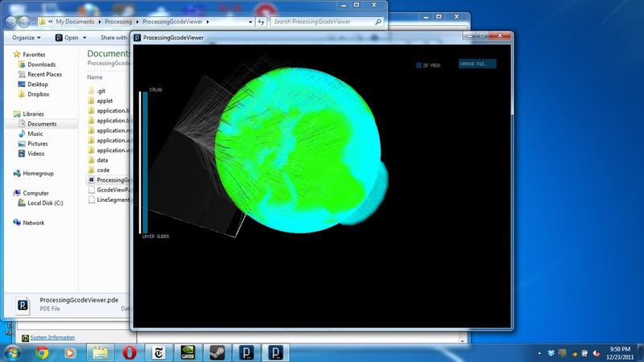Open Recent Places in the navigation pane
This screenshot has height=362, width=644.
coord(44,74)
